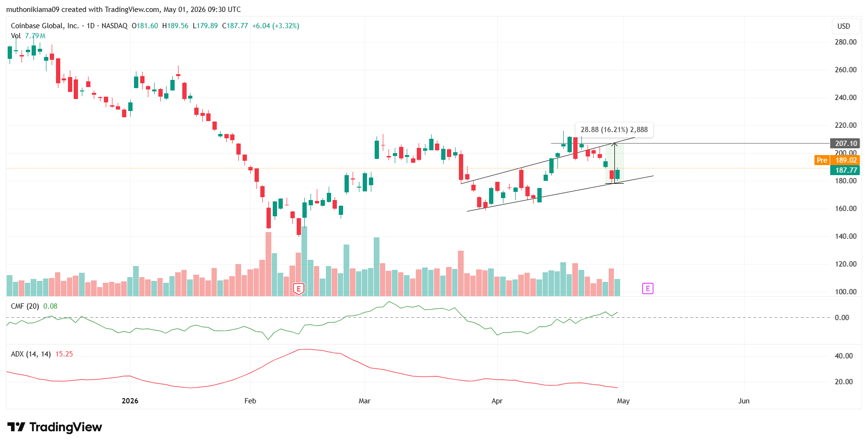Click the 0.08 CMF value reading

point(50,306)
